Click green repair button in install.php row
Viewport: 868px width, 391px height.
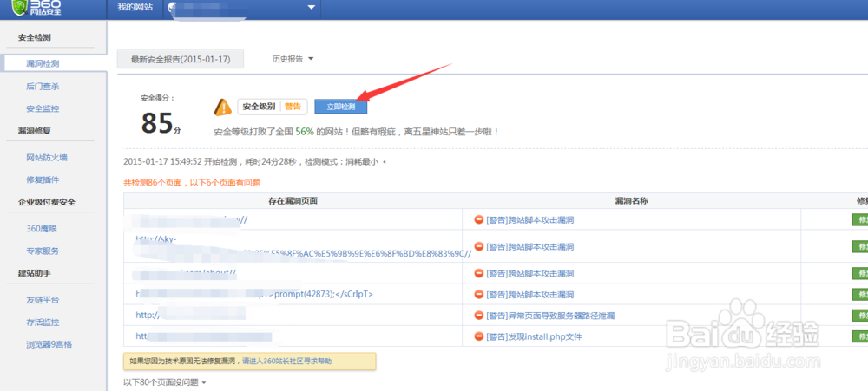pyautogui.click(x=859, y=336)
